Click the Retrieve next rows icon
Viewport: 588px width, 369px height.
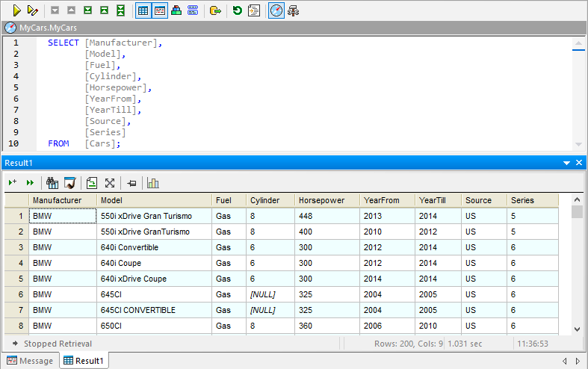pyautogui.click(x=13, y=183)
